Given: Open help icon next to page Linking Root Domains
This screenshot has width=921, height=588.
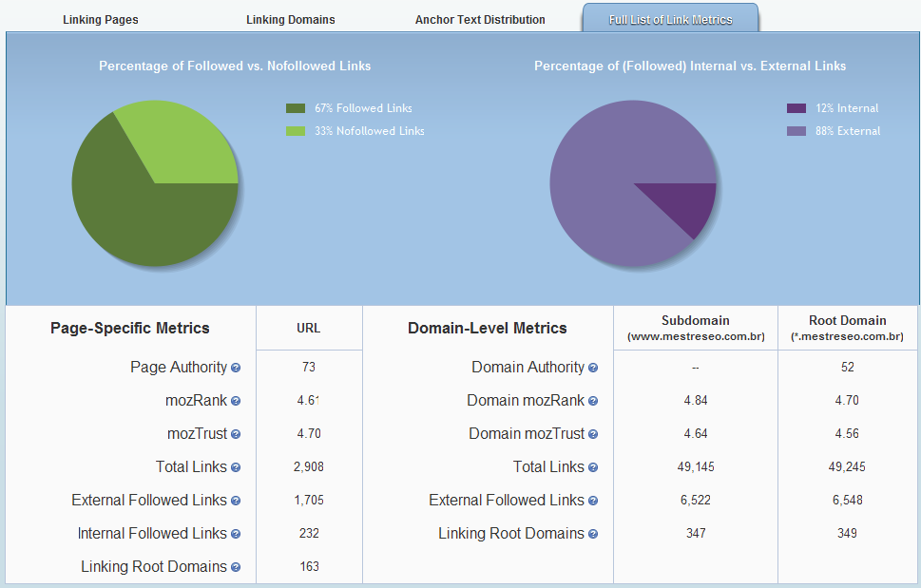Looking at the screenshot, I should [x=236, y=567].
